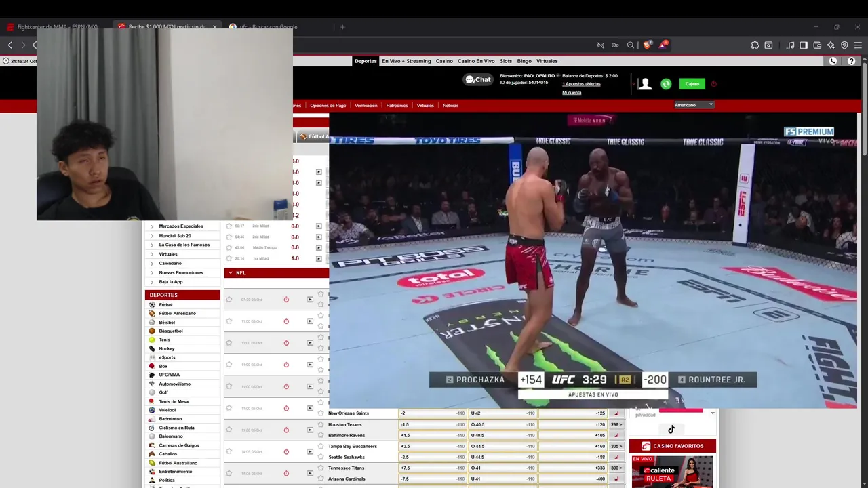This screenshot has height=488, width=868.
Task: Star the Medio Tiempo 45:00 match
Action: click(229, 247)
